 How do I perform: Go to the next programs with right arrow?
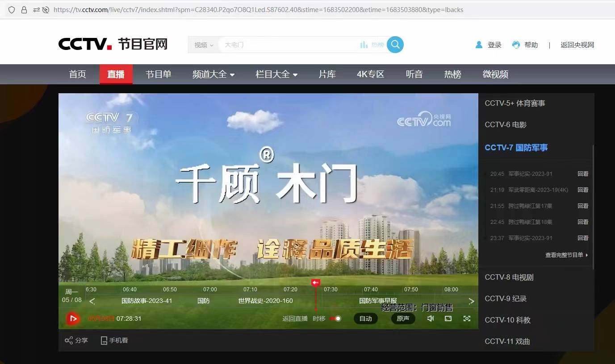471,301
